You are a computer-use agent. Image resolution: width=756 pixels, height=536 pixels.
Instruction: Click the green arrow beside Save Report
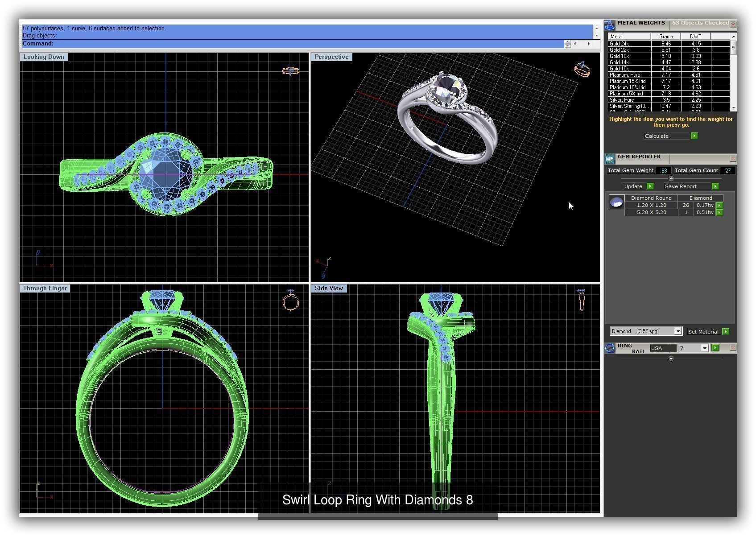[x=715, y=186]
